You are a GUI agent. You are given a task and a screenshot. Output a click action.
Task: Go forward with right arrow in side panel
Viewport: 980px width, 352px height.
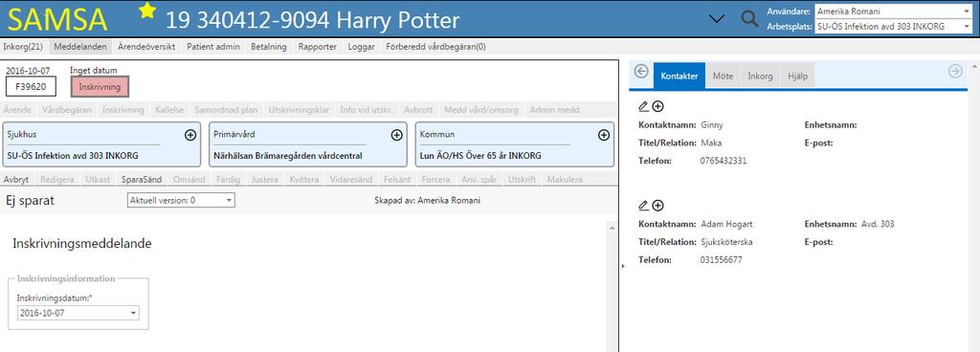tap(955, 71)
